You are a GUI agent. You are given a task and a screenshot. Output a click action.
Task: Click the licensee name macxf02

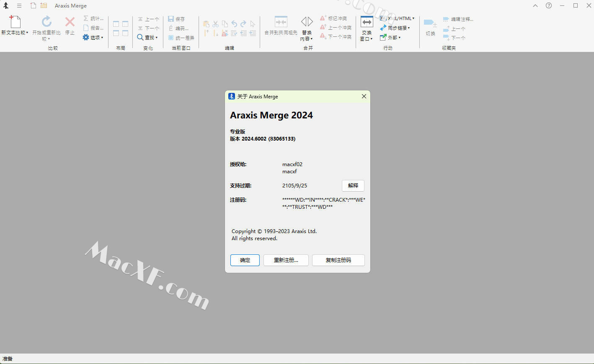tap(292, 164)
